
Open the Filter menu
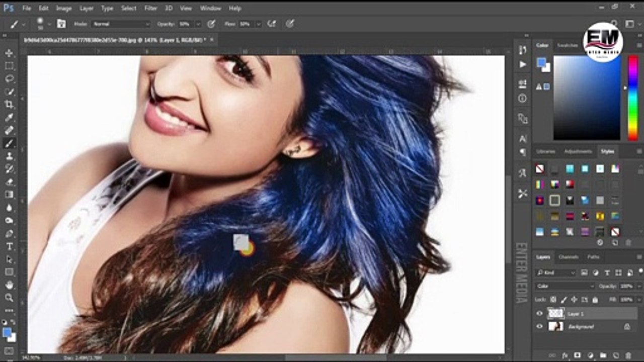pos(150,8)
